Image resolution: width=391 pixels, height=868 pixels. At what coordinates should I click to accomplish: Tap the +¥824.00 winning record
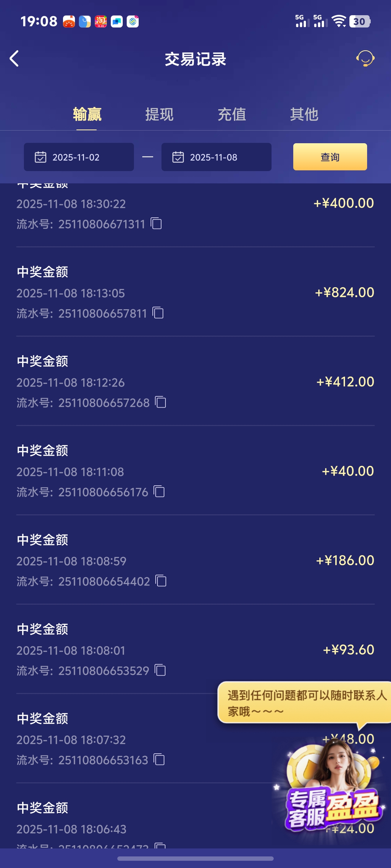pos(195,292)
